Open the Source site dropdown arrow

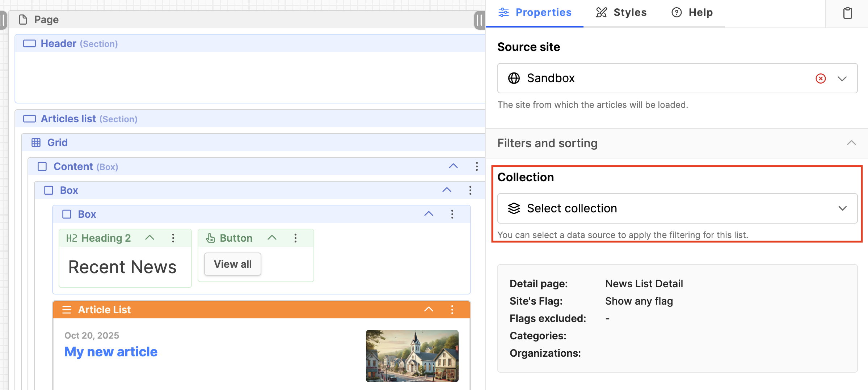click(842, 79)
